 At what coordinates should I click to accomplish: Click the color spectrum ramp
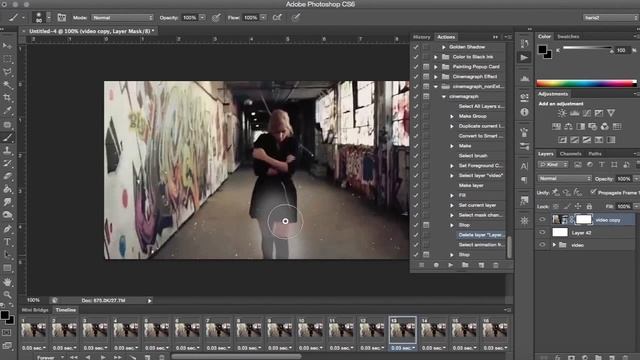586,83
